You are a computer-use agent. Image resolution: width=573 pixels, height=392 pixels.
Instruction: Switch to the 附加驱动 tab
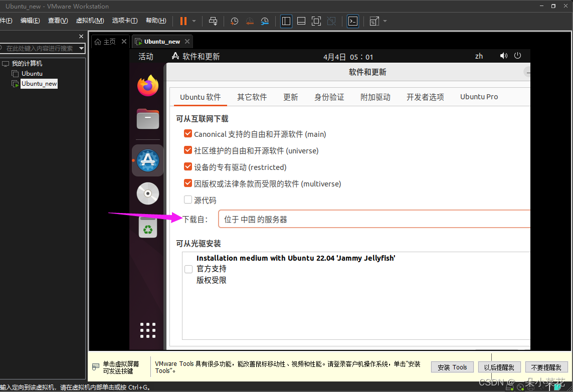point(375,97)
